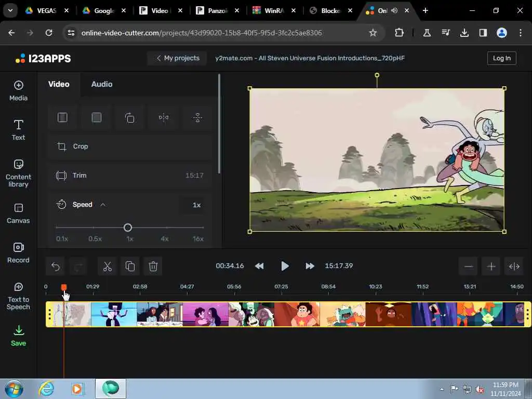Click the video preview frame

pyautogui.click(x=377, y=160)
